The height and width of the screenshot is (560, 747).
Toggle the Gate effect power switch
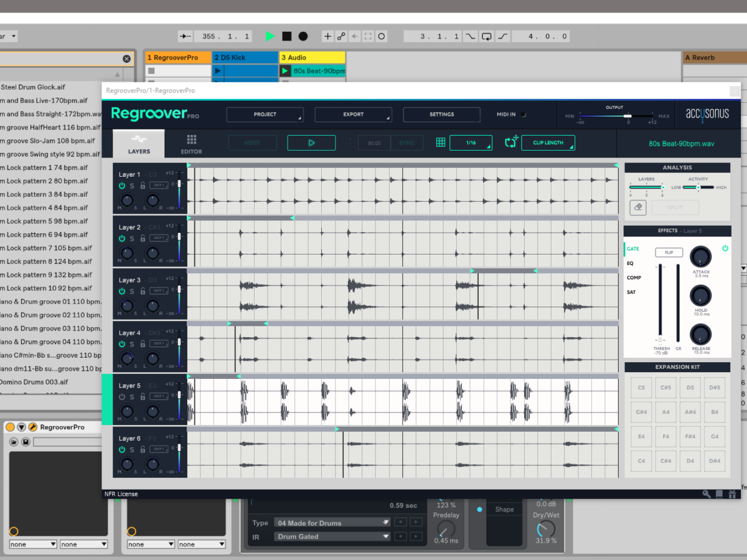pyautogui.click(x=725, y=248)
